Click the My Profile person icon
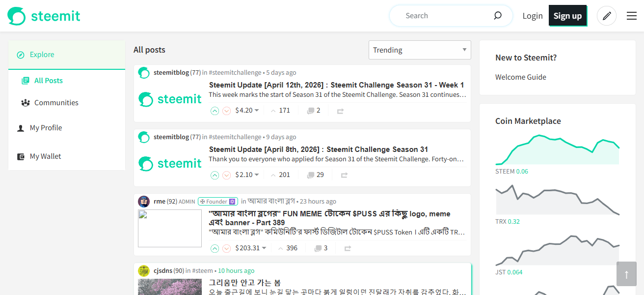The image size is (644, 295). pyautogui.click(x=21, y=128)
